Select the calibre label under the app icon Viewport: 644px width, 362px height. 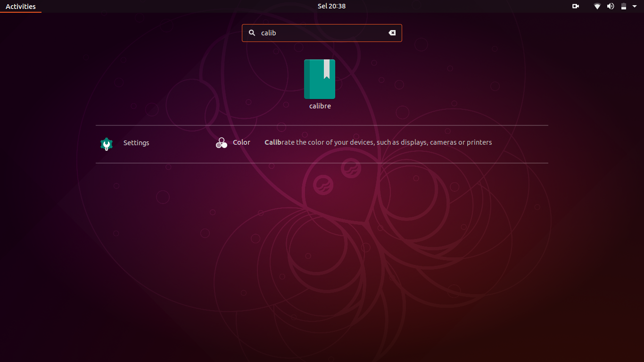tap(320, 106)
